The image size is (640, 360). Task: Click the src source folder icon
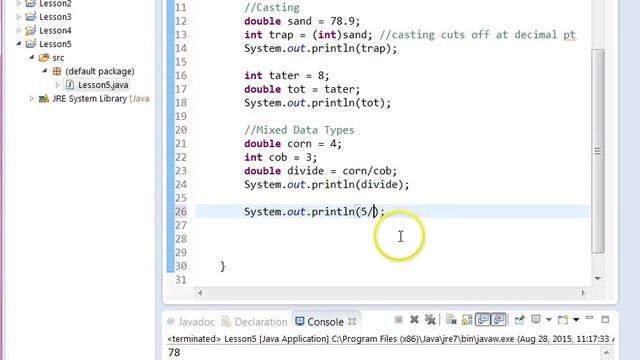[44, 58]
